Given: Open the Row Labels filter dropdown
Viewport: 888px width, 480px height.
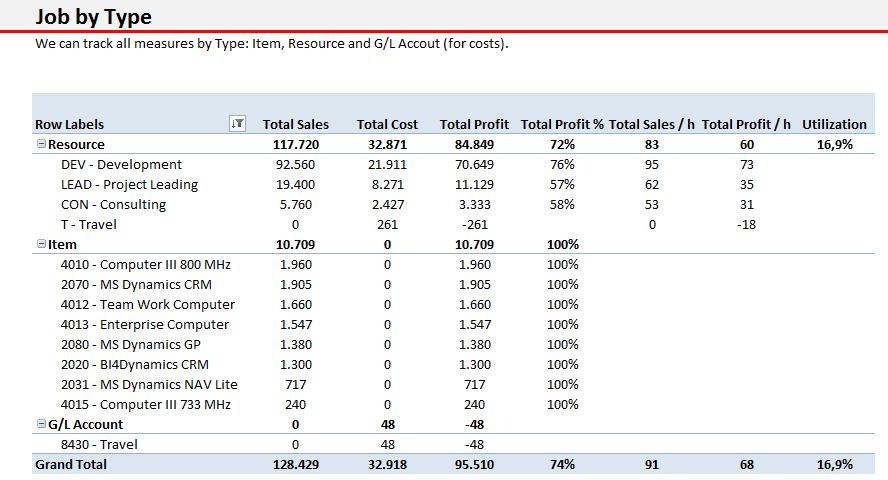Looking at the screenshot, I should click(x=237, y=125).
